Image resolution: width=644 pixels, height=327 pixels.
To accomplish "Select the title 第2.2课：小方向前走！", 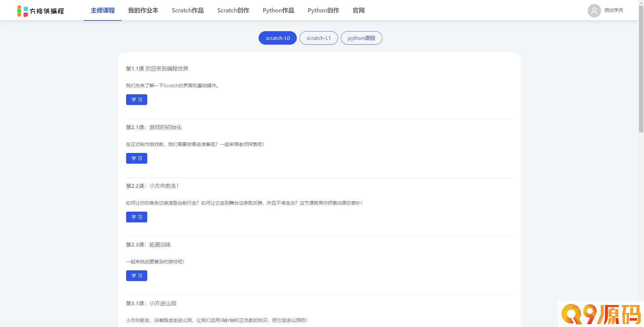I will click(153, 186).
